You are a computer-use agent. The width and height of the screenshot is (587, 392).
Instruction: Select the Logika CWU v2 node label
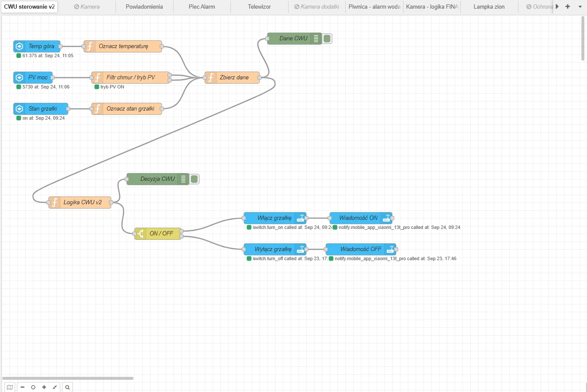(82, 203)
